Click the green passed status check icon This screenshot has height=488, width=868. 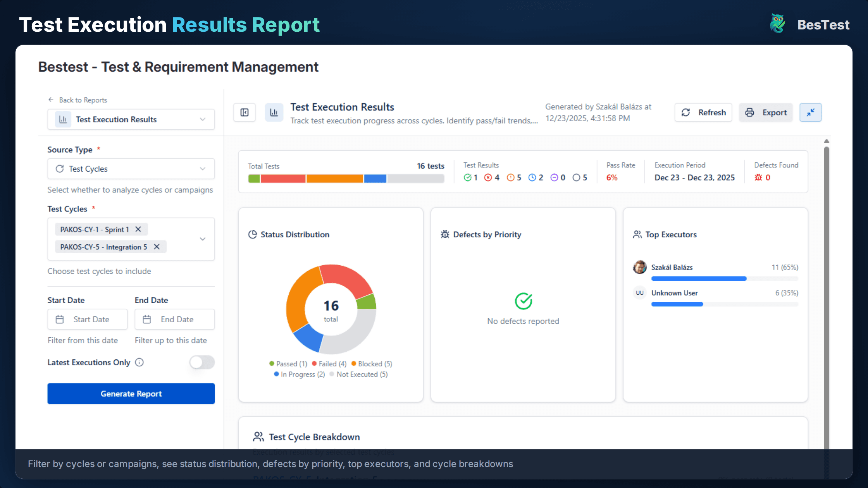point(467,177)
